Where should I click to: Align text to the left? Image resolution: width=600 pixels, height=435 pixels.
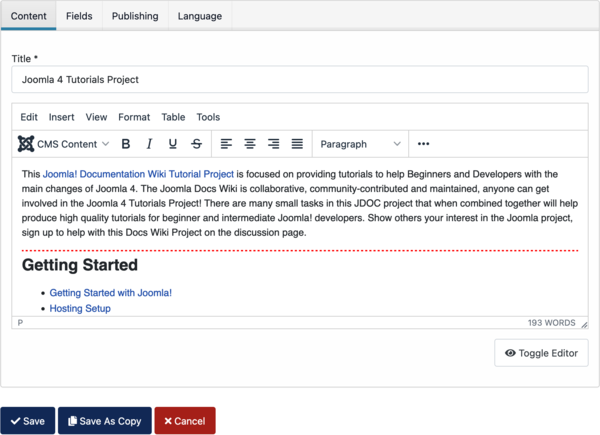pos(226,144)
